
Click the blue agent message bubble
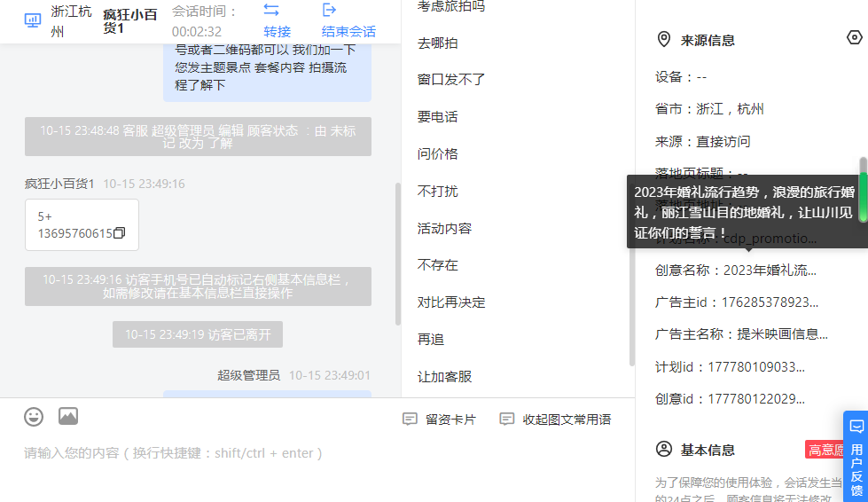267,72
